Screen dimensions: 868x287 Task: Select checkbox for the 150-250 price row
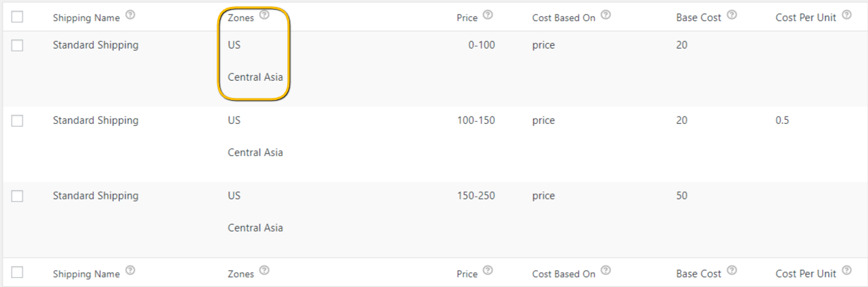pyautogui.click(x=17, y=196)
